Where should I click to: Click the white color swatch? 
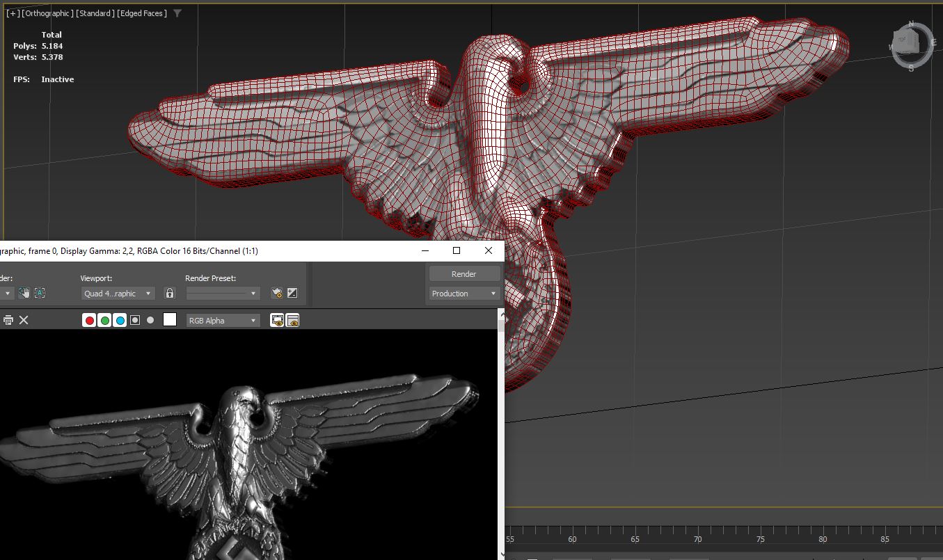(170, 320)
